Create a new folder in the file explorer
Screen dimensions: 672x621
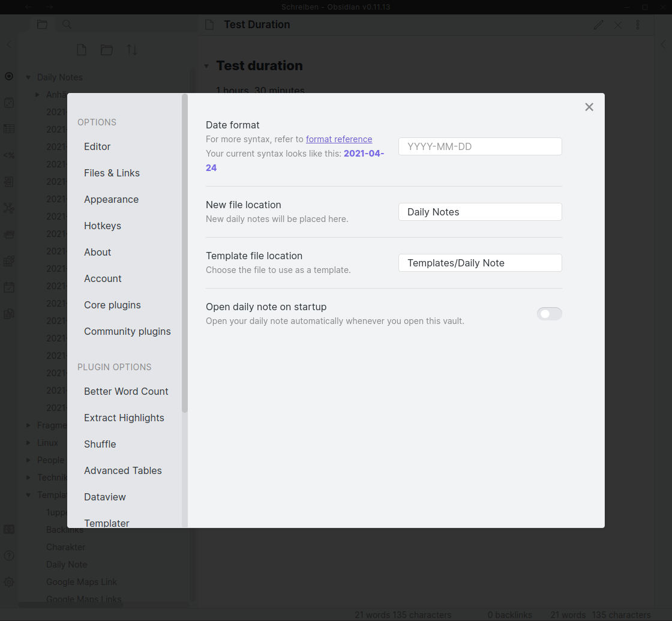pos(107,50)
